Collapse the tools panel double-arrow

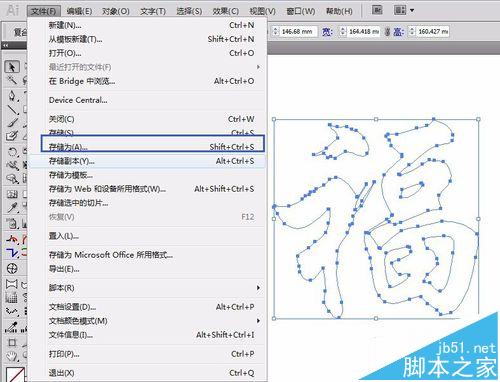[x=5, y=45]
